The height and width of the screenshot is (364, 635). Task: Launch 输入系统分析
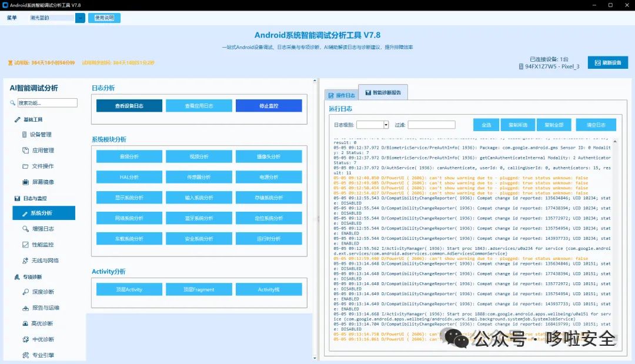click(x=199, y=198)
